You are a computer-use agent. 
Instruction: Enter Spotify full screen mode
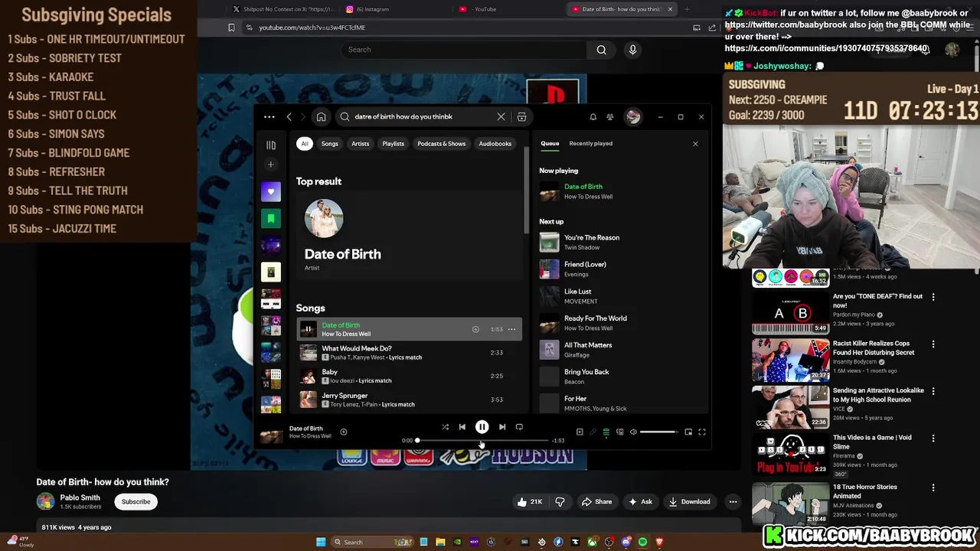(x=701, y=432)
